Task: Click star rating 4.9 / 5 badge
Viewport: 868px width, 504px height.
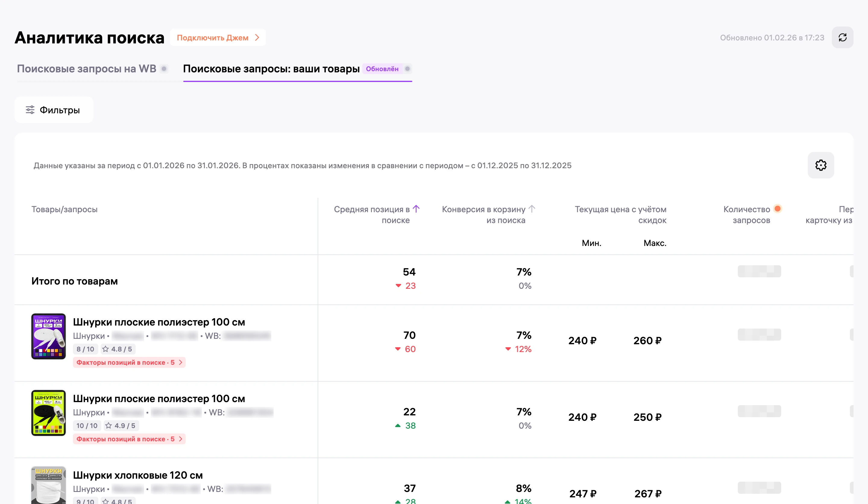Action: click(121, 425)
